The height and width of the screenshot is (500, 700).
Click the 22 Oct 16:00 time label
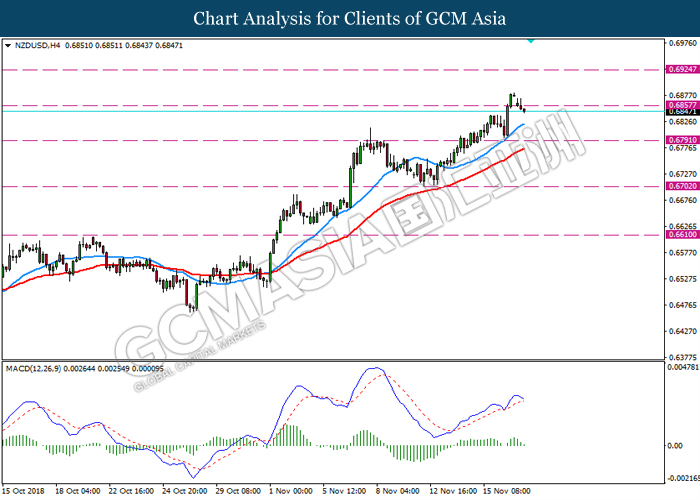[x=131, y=491]
